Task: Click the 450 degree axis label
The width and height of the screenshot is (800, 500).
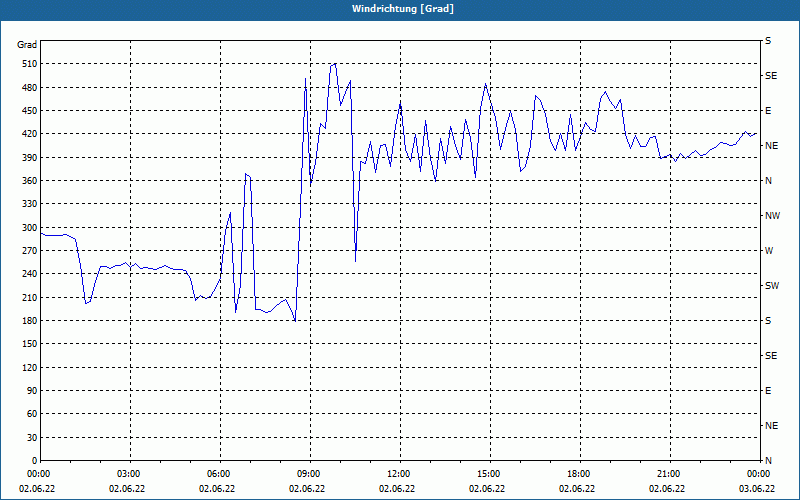Action: tap(30, 111)
